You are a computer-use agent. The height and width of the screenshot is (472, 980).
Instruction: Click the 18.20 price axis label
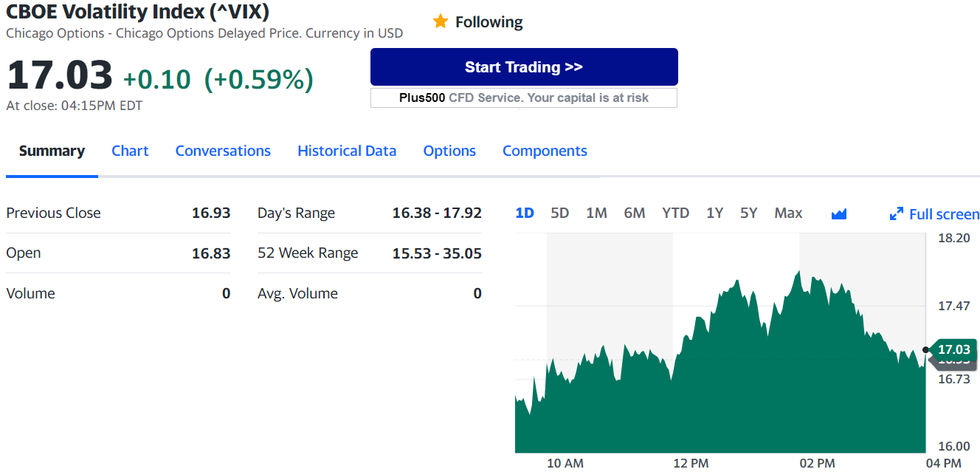tap(954, 238)
